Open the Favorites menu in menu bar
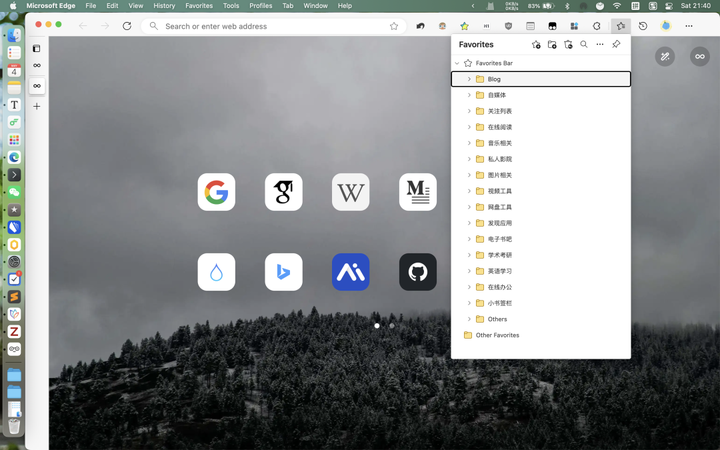This screenshot has width=720, height=450. click(x=199, y=6)
